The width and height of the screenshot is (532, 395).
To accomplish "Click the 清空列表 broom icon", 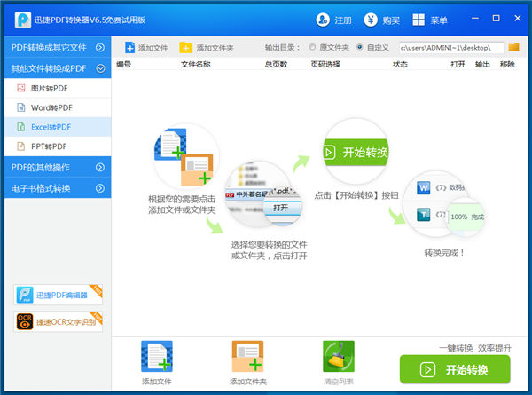I will 339,356.
